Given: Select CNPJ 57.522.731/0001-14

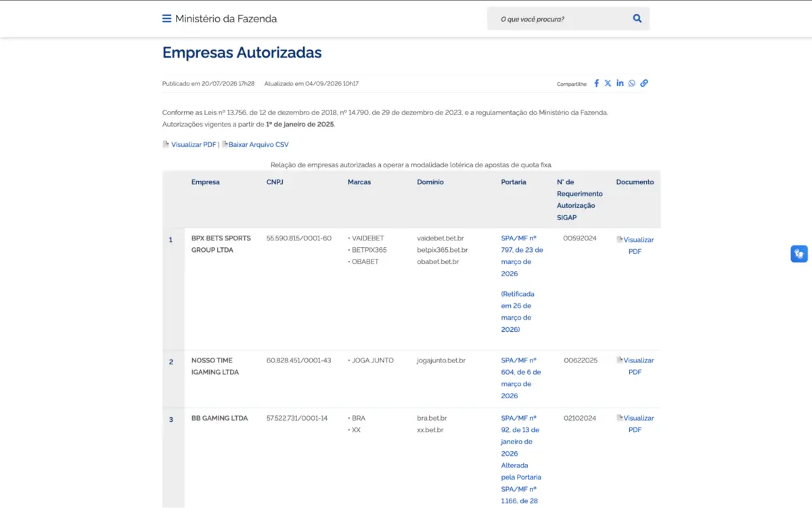Looking at the screenshot, I should (x=297, y=418).
